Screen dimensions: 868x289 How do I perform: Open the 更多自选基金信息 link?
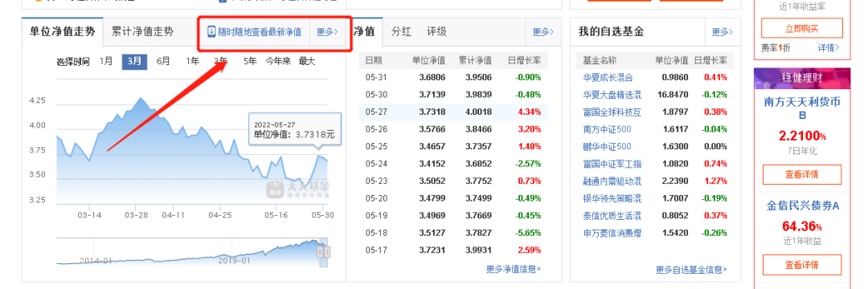[x=691, y=270]
